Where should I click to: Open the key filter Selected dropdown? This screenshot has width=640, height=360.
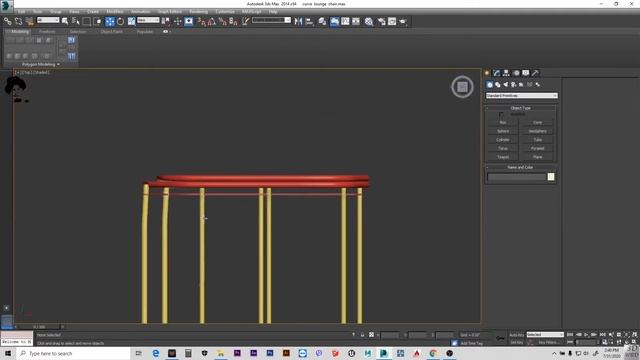(x=545, y=335)
